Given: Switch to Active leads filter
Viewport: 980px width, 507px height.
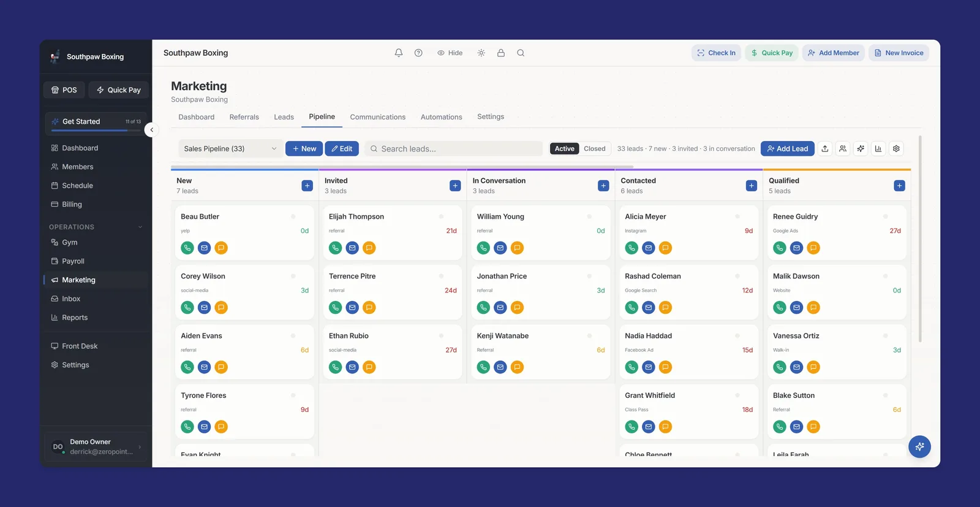Looking at the screenshot, I should tap(565, 148).
